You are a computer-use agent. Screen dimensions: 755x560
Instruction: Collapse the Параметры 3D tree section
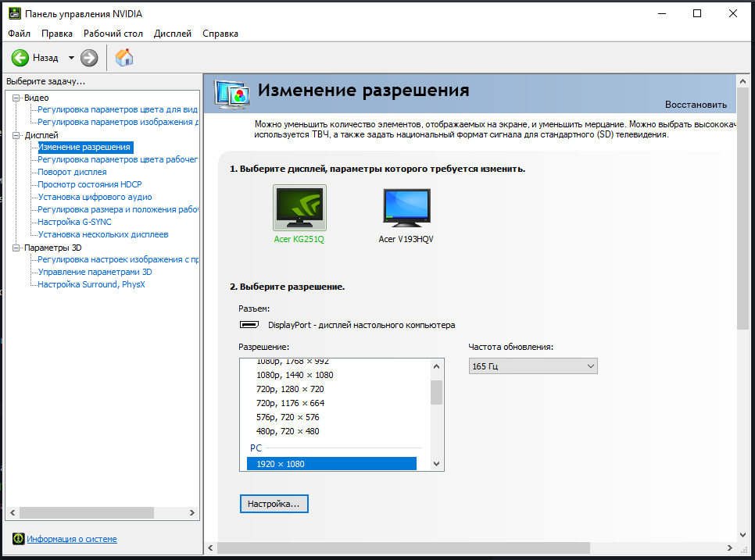[x=16, y=248]
